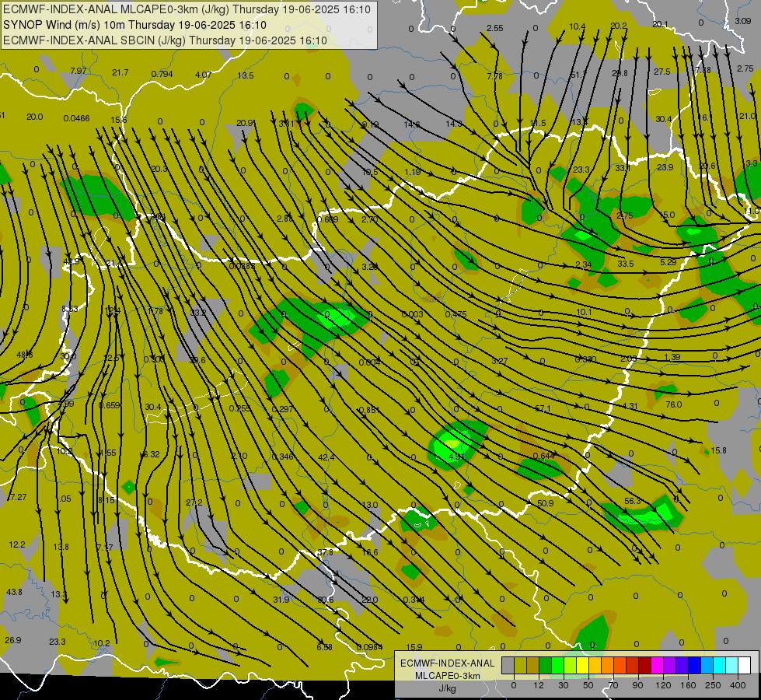Screen dimensions: 761x700
Task: Click the magenta legend swatch
Action: click(x=658, y=665)
